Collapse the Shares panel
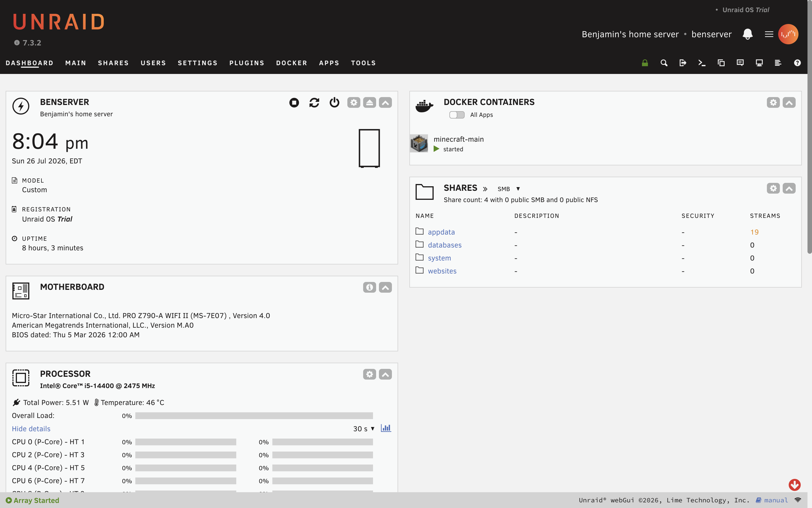812x508 pixels. 789,188
